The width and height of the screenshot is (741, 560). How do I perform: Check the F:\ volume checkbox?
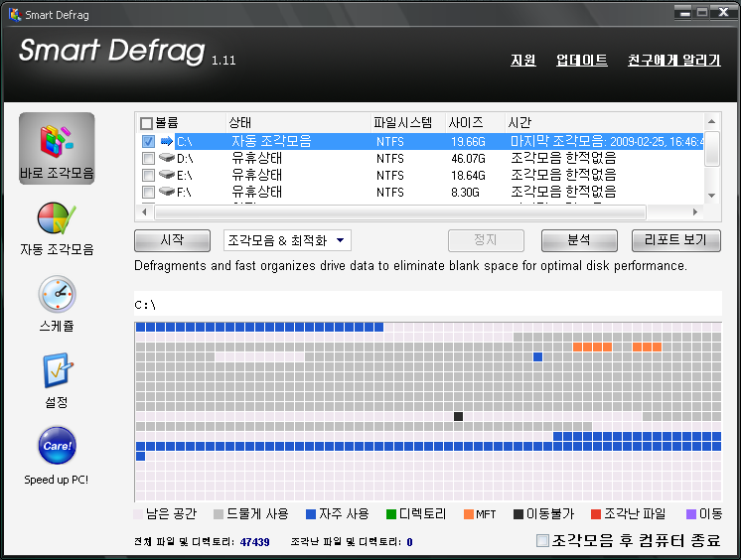click(x=148, y=193)
